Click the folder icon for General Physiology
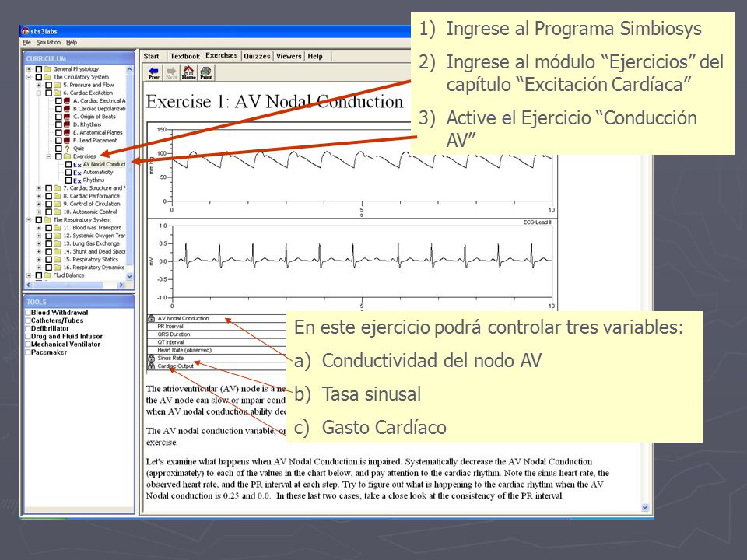The width and height of the screenshot is (747, 560). [x=47, y=69]
